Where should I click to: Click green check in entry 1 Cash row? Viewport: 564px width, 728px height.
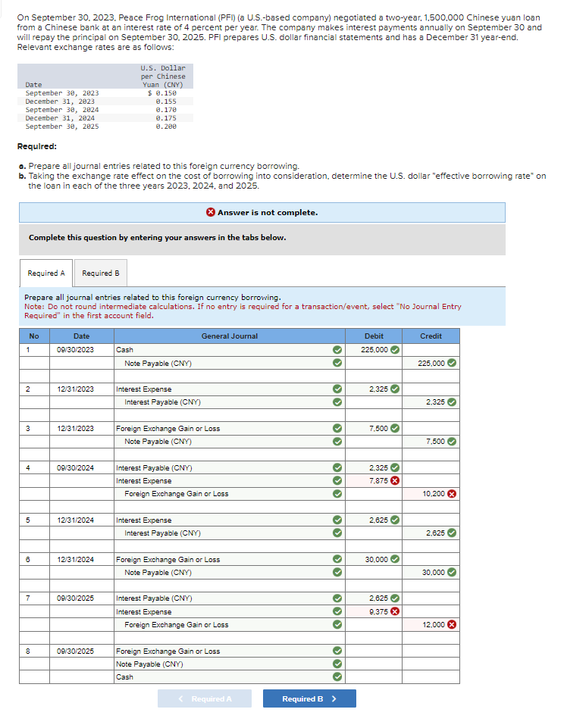tap(338, 350)
